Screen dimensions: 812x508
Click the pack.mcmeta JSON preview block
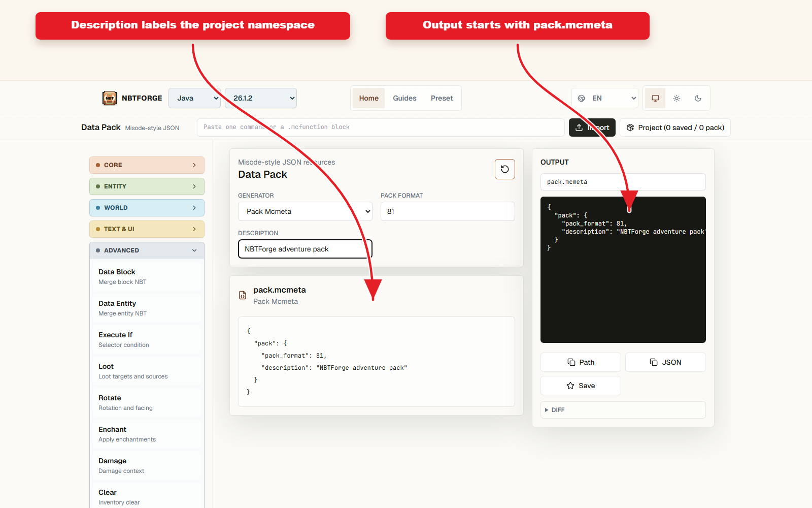pyautogui.click(x=377, y=362)
